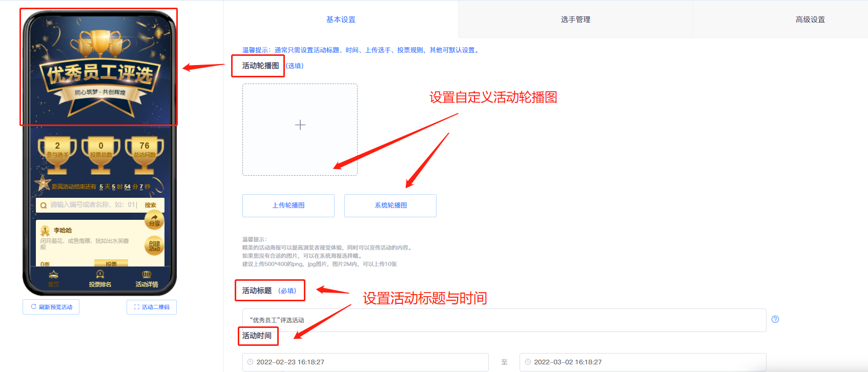Viewport: 868px width, 372px height.
Task: Click the help question-mark icon beside title field
Action: click(x=775, y=319)
